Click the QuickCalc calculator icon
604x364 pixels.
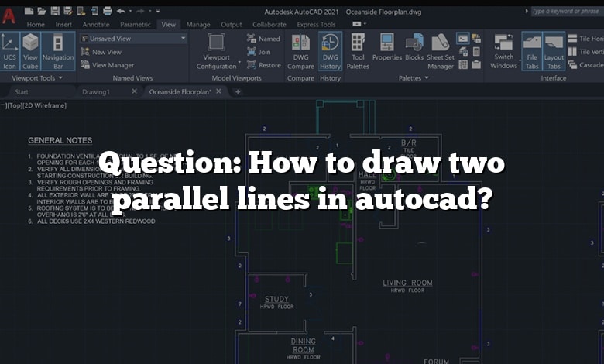476,51
